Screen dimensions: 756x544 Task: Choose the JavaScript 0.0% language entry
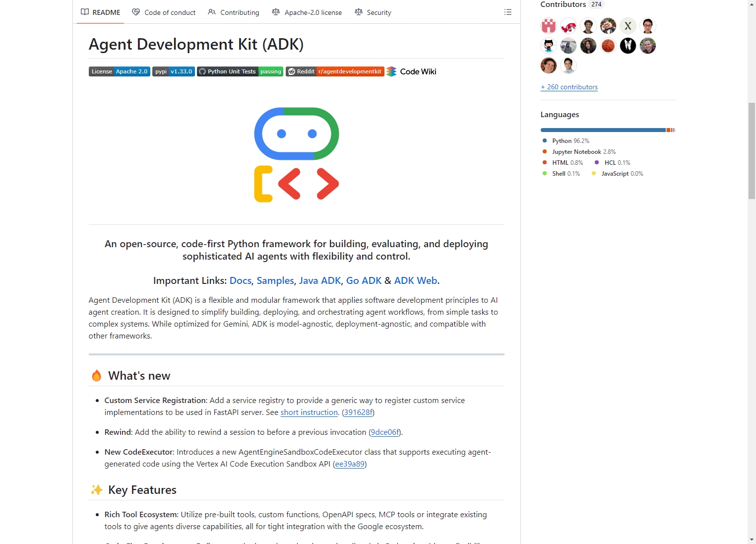tap(618, 174)
